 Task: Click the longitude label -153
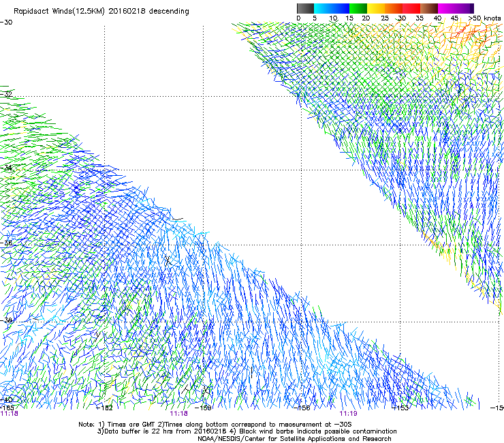[400, 408]
